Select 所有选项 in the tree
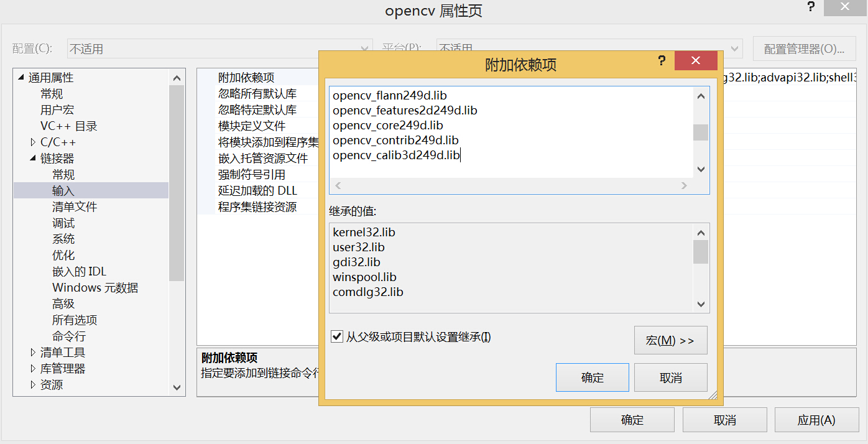Viewport: 868px width, 444px height. pos(75,320)
